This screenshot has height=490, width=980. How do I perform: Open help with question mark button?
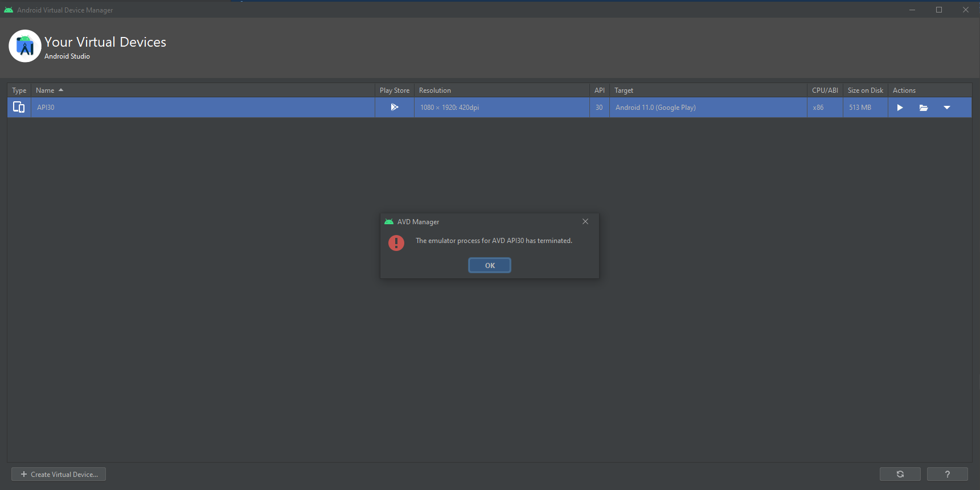pyautogui.click(x=947, y=474)
